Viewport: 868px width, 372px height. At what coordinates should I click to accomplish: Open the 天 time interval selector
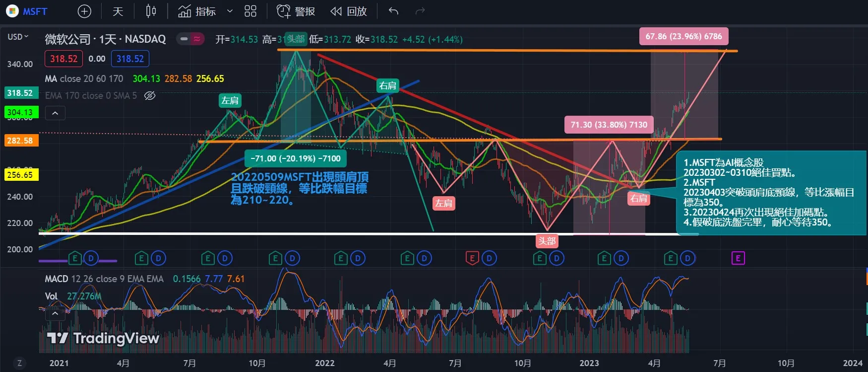(x=118, y=11)
